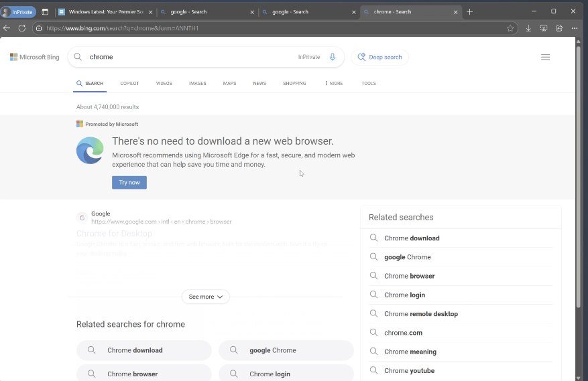Click Chrome login pill under results

tap(286, 373)
